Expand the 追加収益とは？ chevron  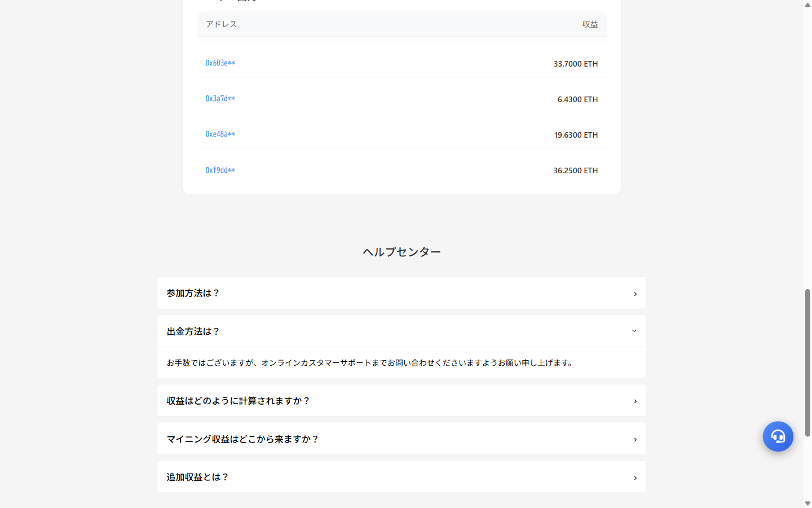(635, 478)
